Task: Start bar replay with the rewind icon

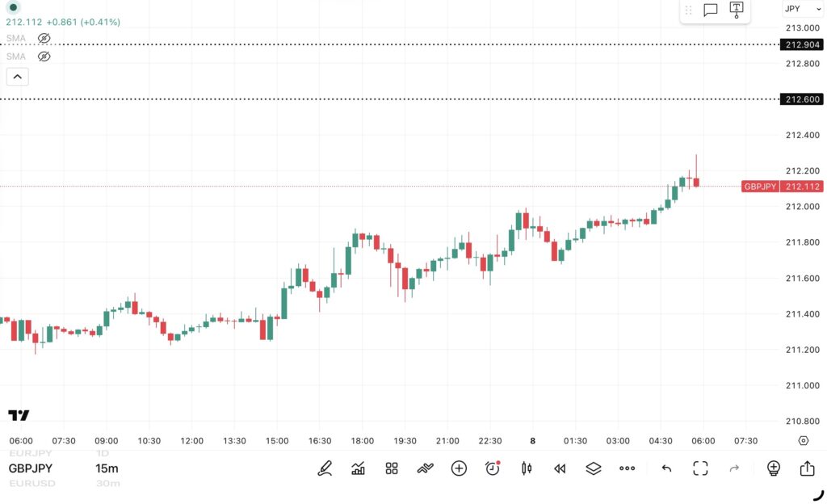Action: pos(560,468)
